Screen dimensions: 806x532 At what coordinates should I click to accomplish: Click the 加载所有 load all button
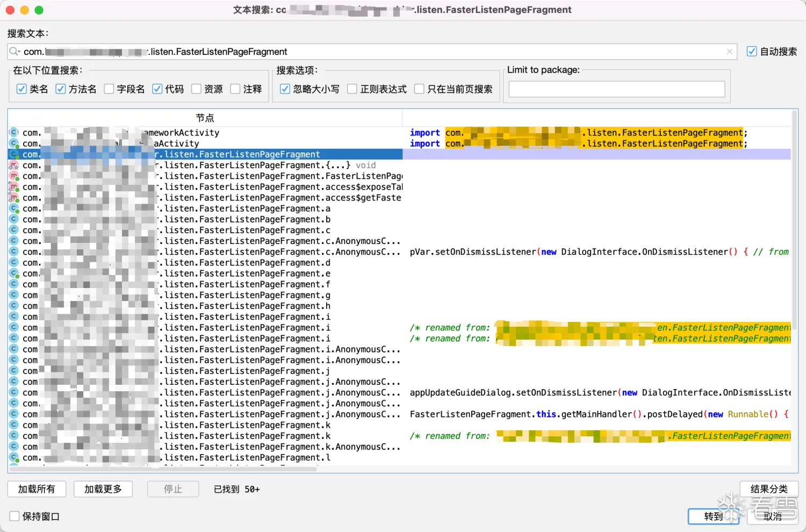(37, 489)
